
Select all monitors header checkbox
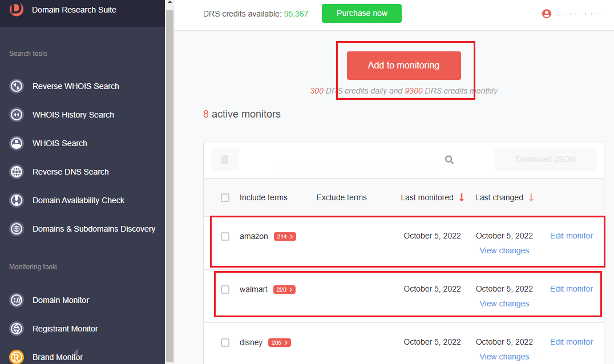click(x=225, y=197)
